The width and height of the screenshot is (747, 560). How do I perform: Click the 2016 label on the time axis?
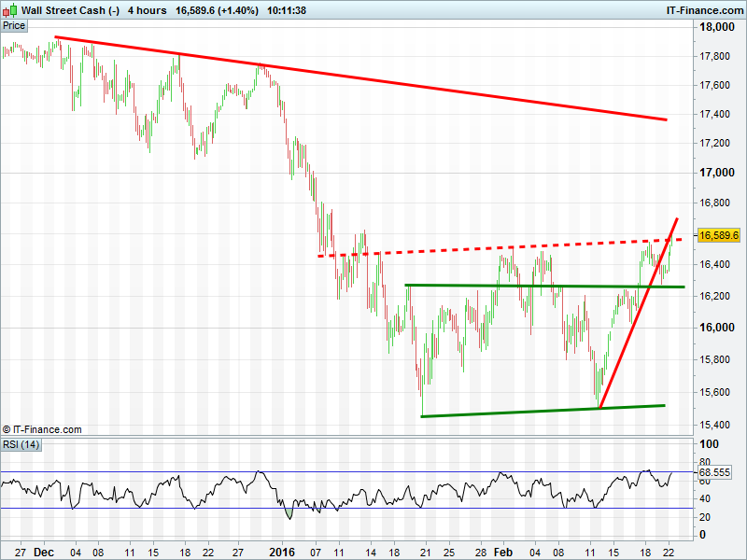point(282,553)
